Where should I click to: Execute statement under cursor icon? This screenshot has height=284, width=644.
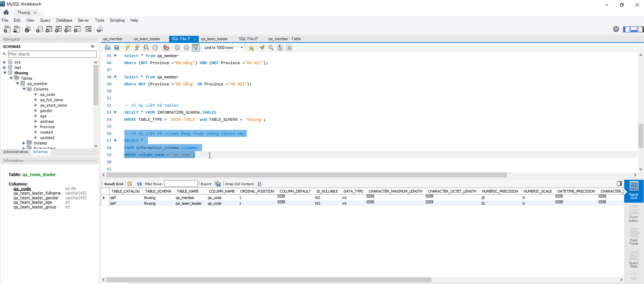pos(137,48)
